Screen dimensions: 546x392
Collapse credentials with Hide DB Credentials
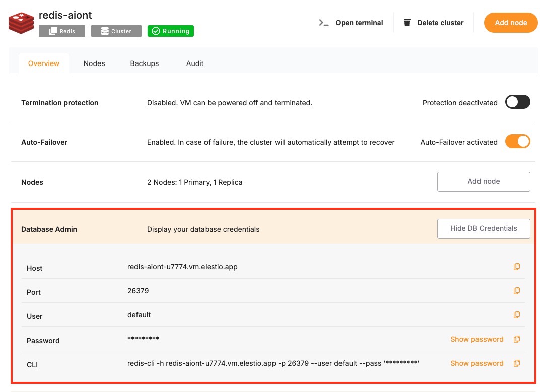pyautogui.click(x=483, y=228)
